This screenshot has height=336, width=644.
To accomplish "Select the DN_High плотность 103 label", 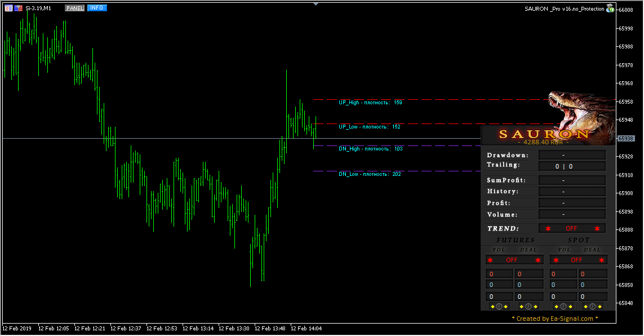I will 371,149.
